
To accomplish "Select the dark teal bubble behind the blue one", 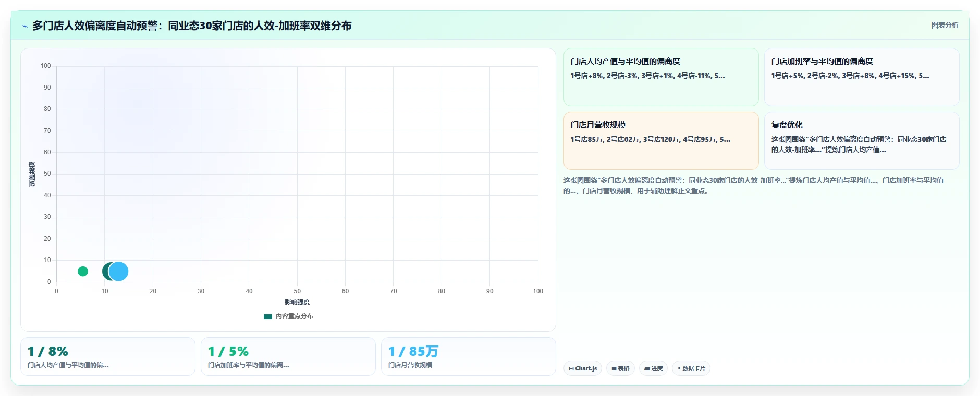I will [x=106, y=271].
